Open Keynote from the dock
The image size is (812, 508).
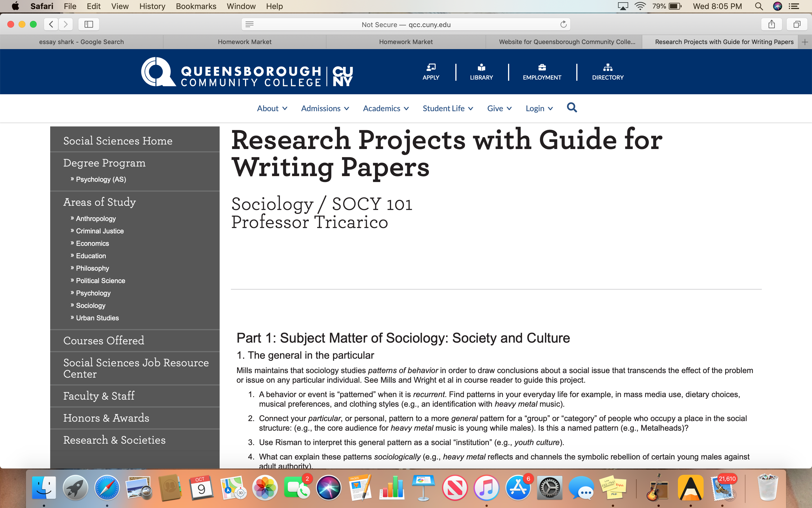pyautogui.click(x=423, y=487)
